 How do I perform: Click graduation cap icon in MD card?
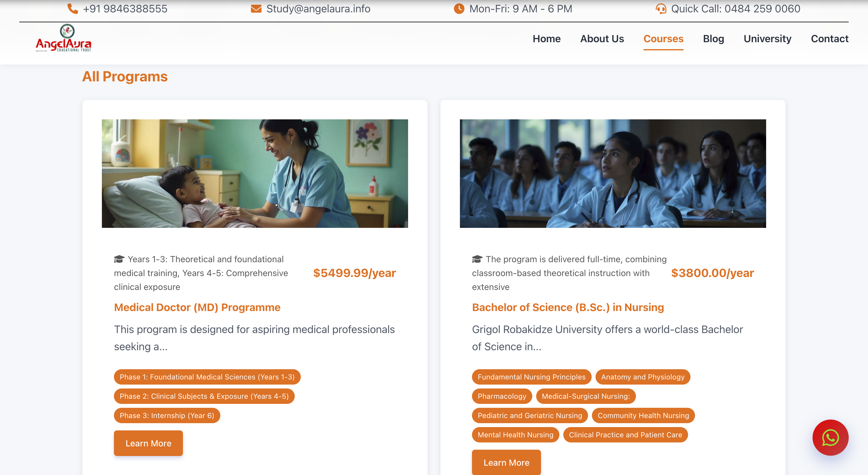(119, 259)
